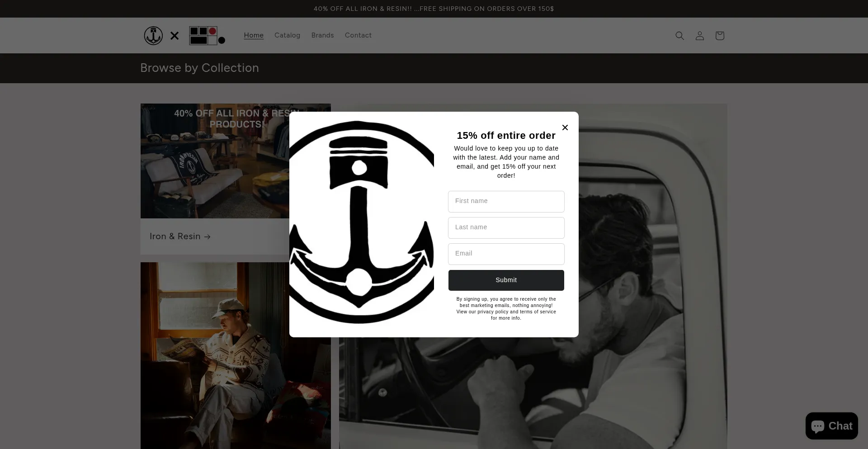Image resolution: width=868 pixels, height=449 pixels.
Task: Open the account login icon
Action: pyautogui.click(x=699, y=36)
